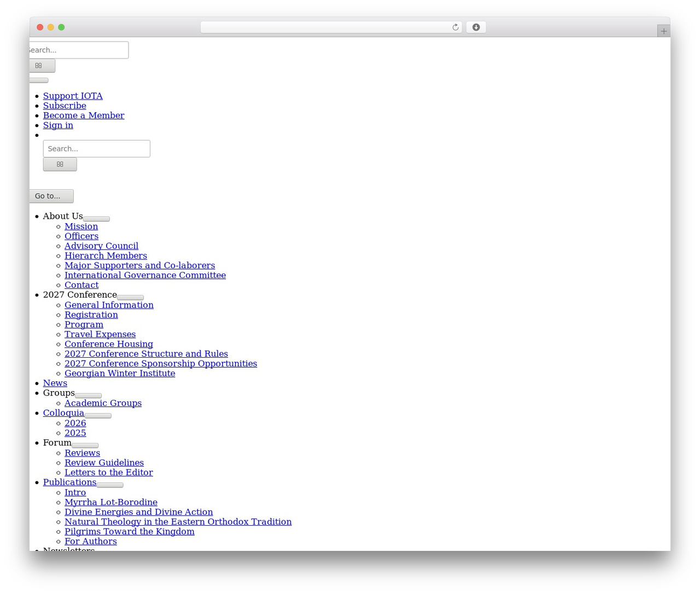
Task: Open Major Supporters and Co-laborers
Action: (x=139, y=266)
